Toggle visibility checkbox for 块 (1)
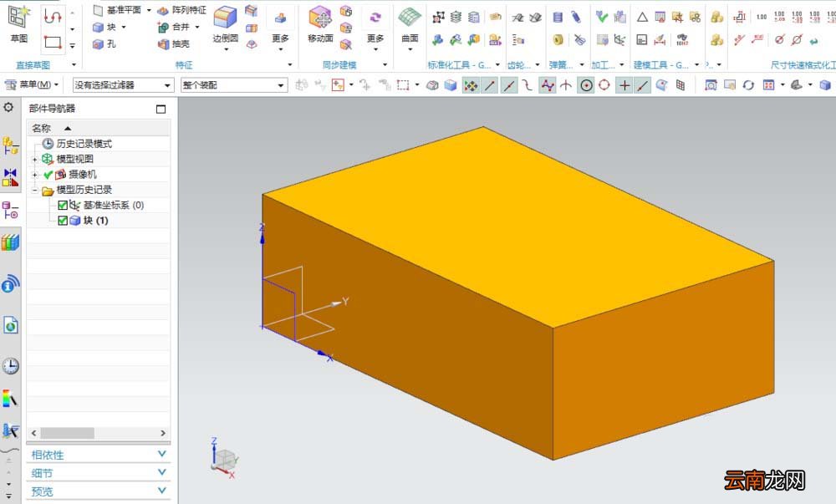 pyautogui.click(x=63, y=221)
